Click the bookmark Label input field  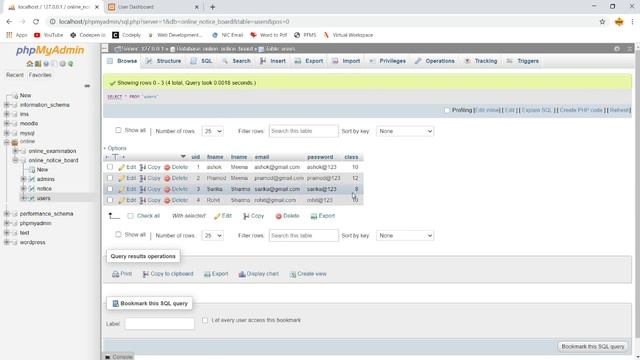[x=160, y=324]
